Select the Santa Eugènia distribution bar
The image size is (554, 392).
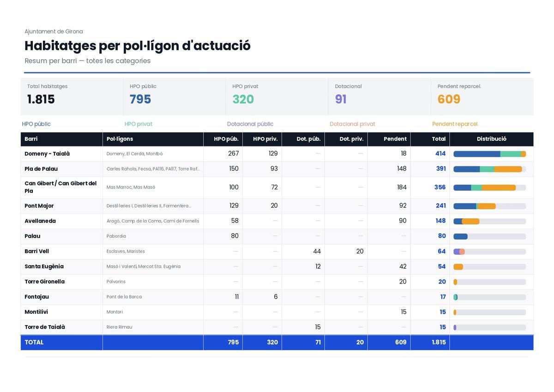(490, 267)
